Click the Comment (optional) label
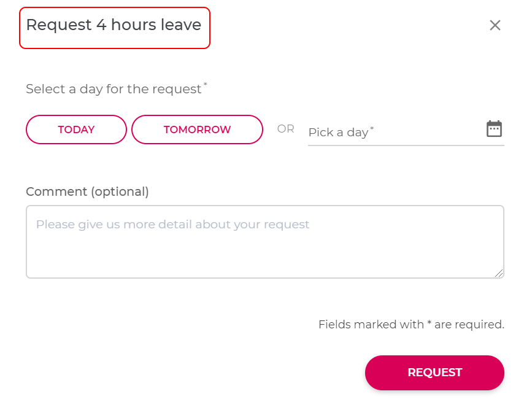This screenshot has width=532, height=402. pyautogui.click(x=88, y=191)
